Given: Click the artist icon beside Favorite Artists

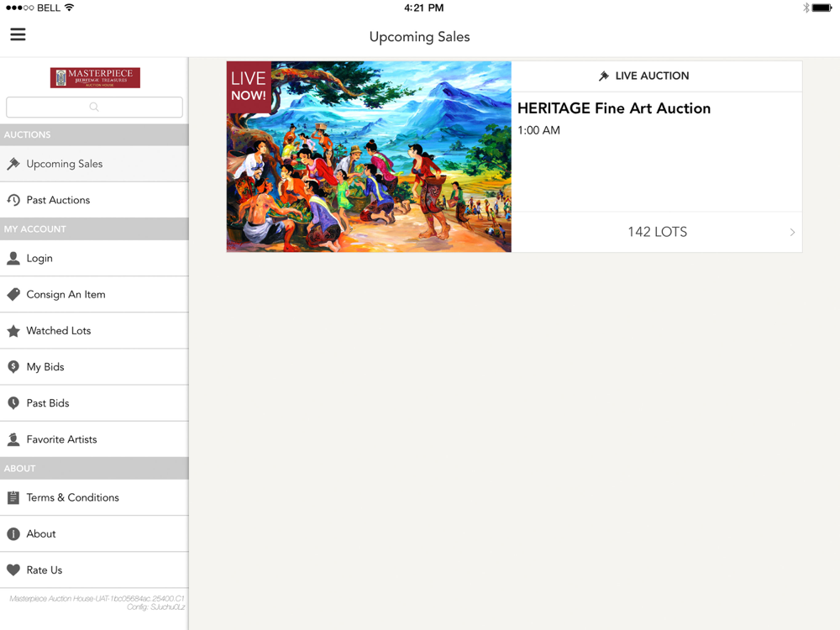Looking at the screenshot, I should tap(13, 439).
